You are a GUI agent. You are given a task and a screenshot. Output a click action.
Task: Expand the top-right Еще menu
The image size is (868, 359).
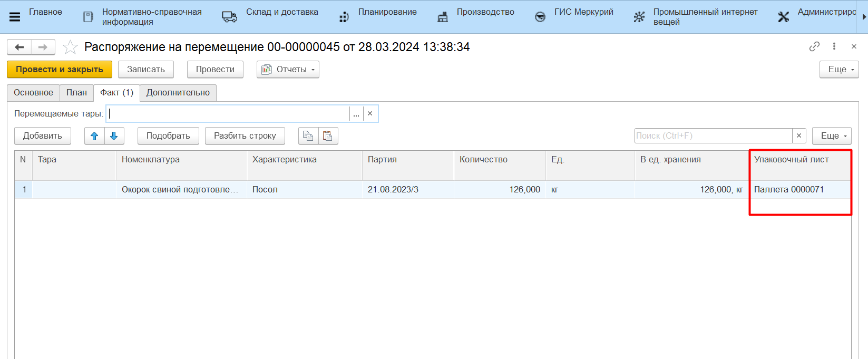839,70
